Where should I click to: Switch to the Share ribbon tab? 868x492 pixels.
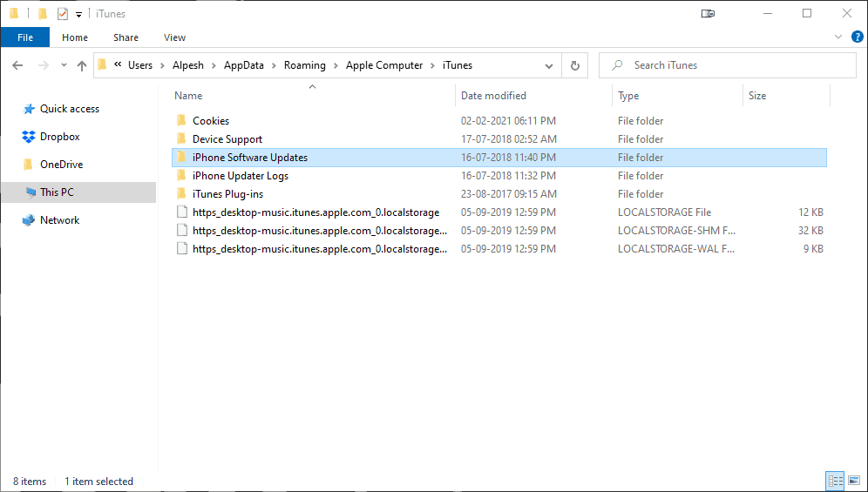coord(125,37)
